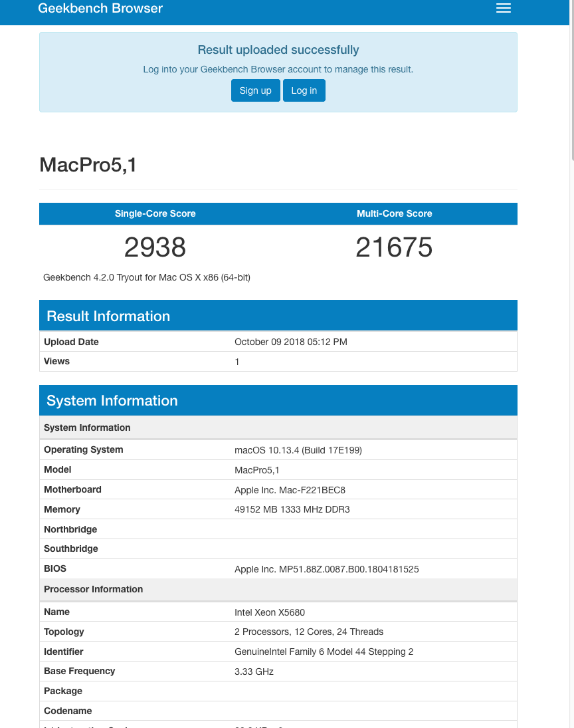Open the hamburger navigation menu
Screen dimensions: 574x728
tap(503, 8)
